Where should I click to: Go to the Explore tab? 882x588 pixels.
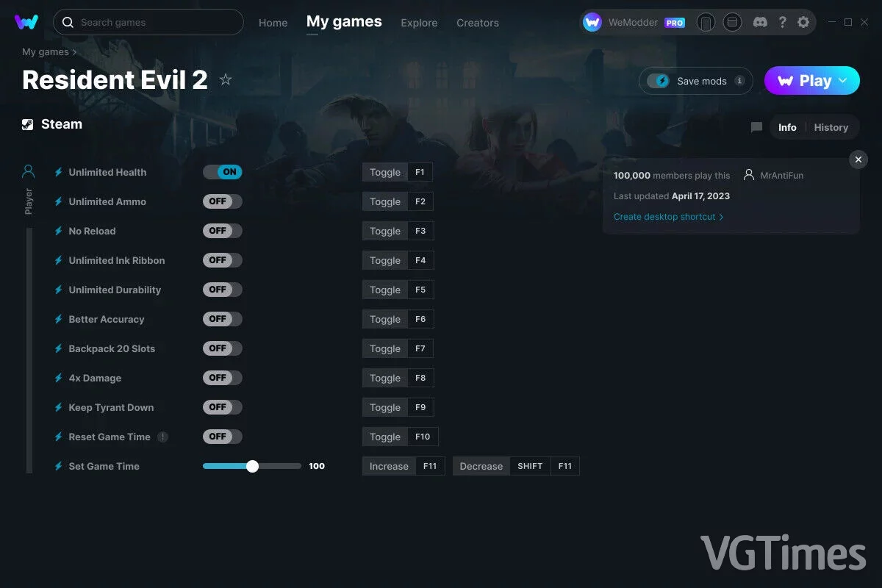419,23
